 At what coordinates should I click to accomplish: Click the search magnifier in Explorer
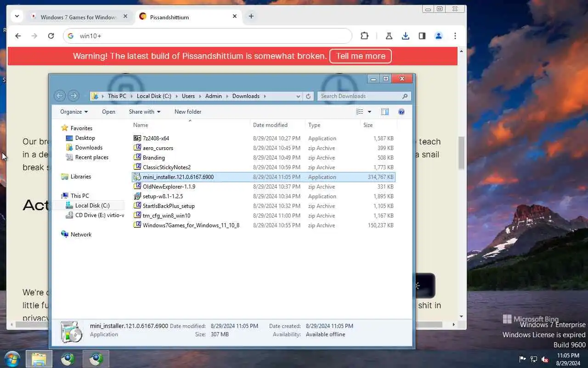tap(405, 96)
